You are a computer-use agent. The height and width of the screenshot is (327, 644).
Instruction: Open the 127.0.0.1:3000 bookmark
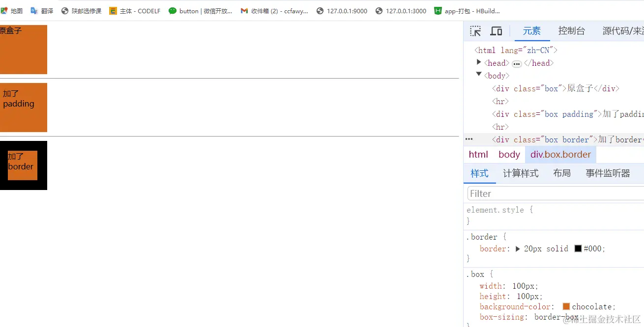[401, 11]
